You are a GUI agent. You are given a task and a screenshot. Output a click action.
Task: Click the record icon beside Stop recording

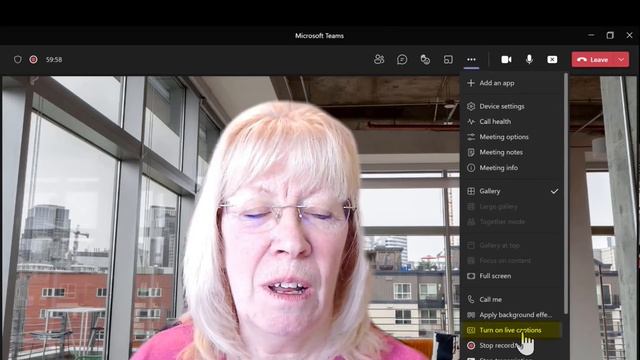click(x=471, y=345)
